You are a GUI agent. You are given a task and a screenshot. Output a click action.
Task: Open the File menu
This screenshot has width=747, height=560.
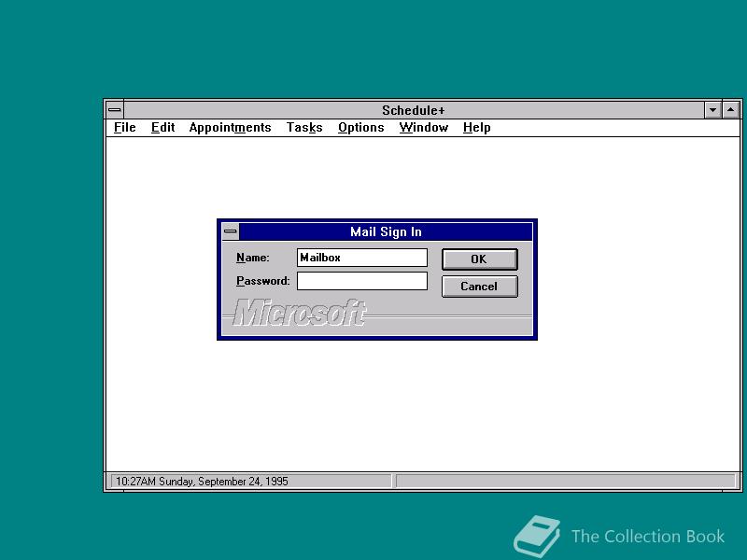[125, 128]
